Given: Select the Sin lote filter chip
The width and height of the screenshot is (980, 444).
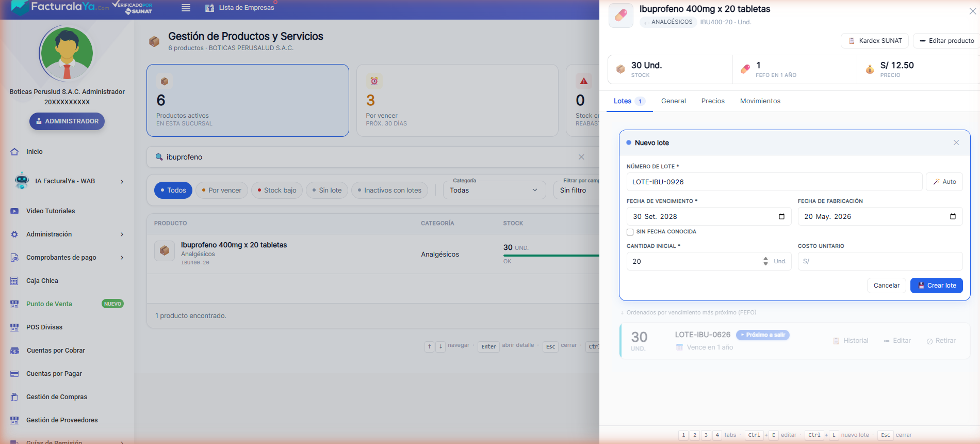Looking at the screenshot, I should coord(327,190).
